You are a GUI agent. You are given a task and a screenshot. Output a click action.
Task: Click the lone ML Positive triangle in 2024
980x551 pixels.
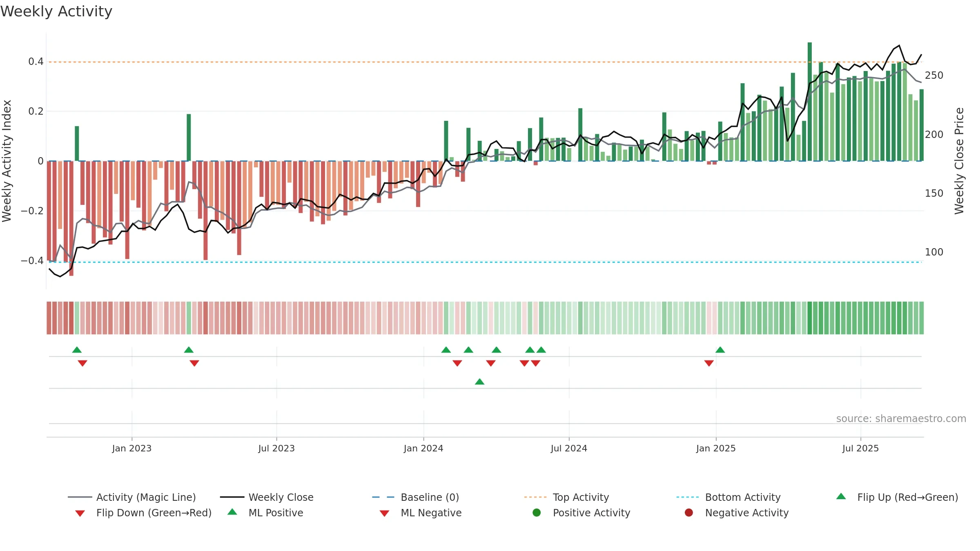click(x=480, y=382)
